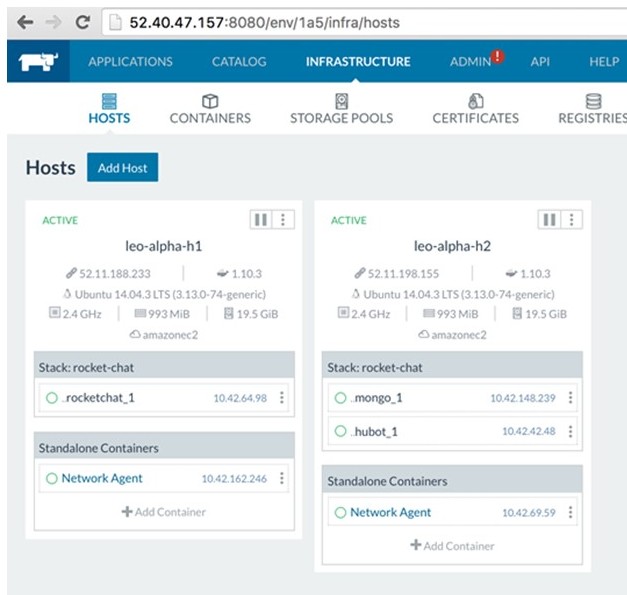
Task: Open the Containers cube icon
Action: [x=210, y=101]
